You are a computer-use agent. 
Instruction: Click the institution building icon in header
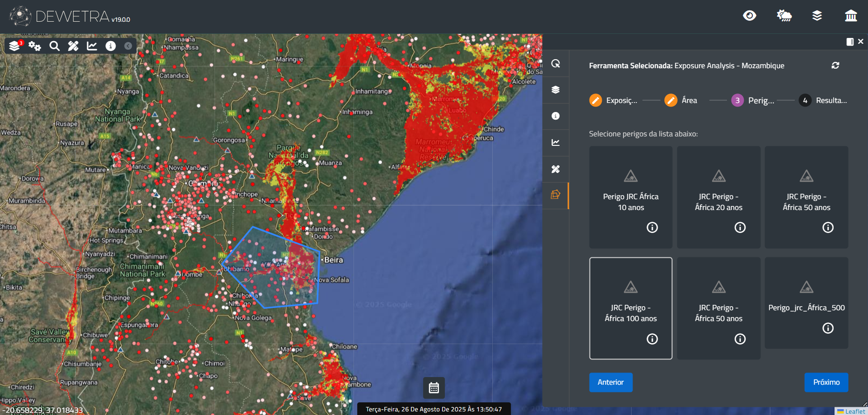pos(851,16)
